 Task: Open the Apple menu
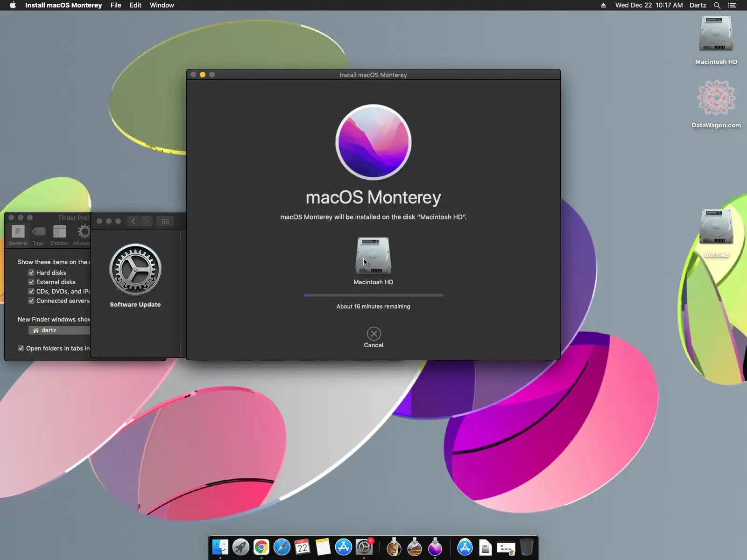tap(13, 5)
